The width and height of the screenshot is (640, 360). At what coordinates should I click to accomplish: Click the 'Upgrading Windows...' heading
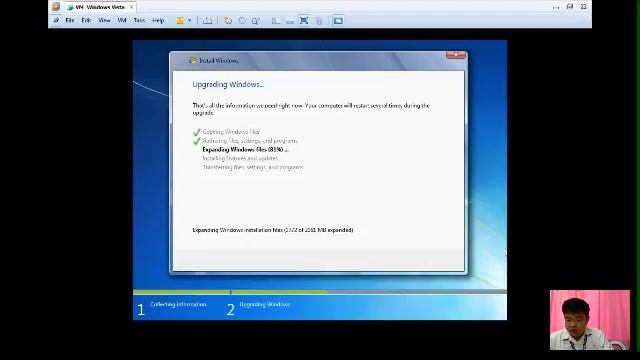click(x=228, y=84)
